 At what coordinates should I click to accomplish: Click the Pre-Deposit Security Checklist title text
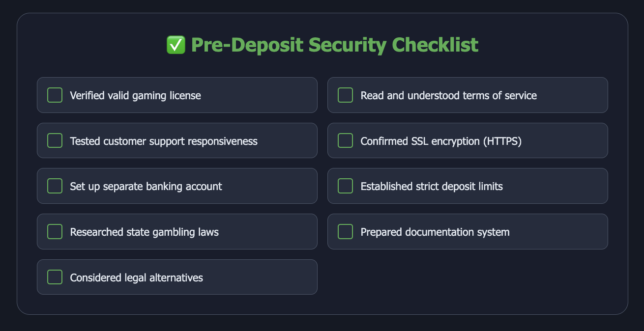[334, 45]
